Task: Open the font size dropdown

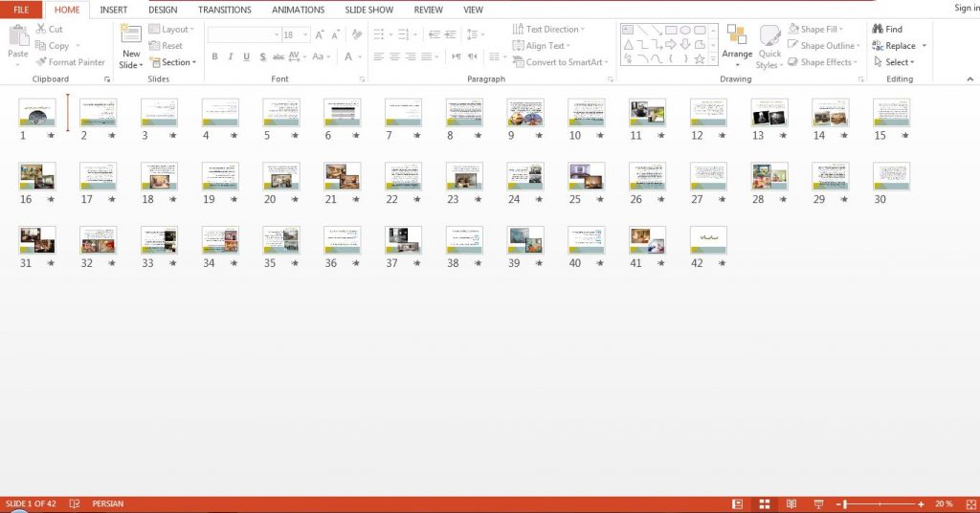Action: tap(305, 34)
